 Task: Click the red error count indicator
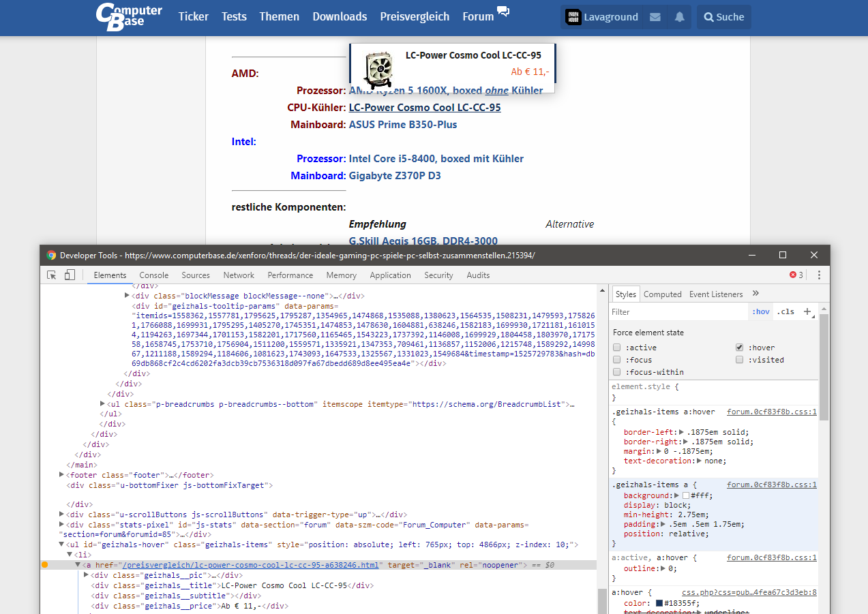tap(796, 275)
